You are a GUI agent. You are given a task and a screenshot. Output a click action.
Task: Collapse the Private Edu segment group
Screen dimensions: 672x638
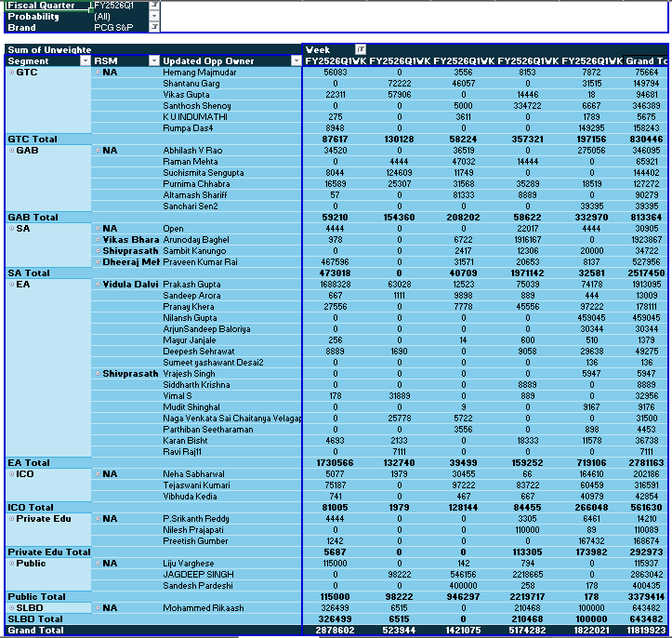pos(11,518)
